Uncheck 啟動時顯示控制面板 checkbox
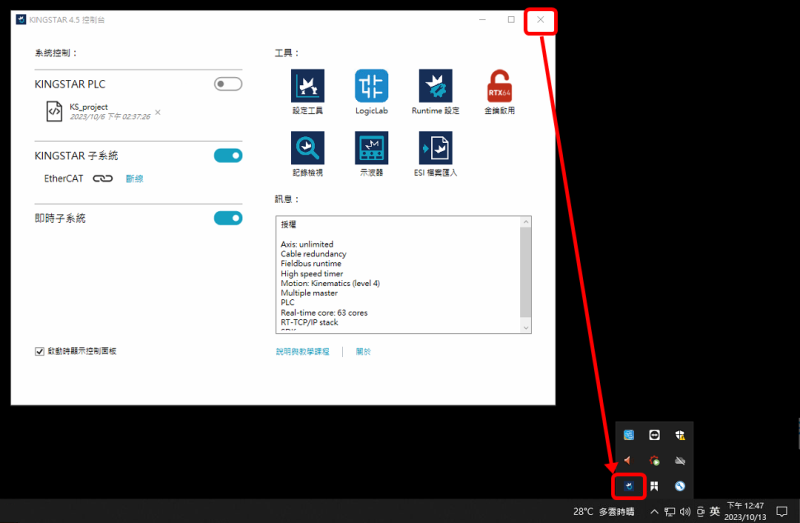This screenshot has width=800, height=523. [x=39, y=352]
